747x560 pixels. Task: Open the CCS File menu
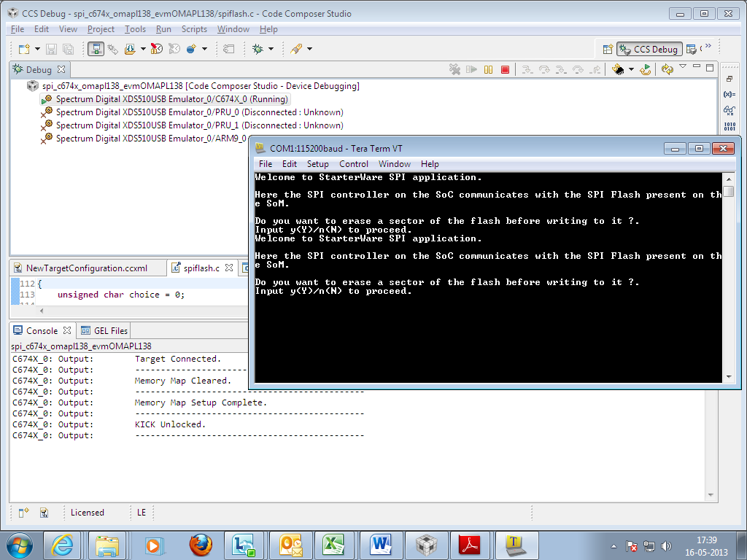tap(18, 29)
